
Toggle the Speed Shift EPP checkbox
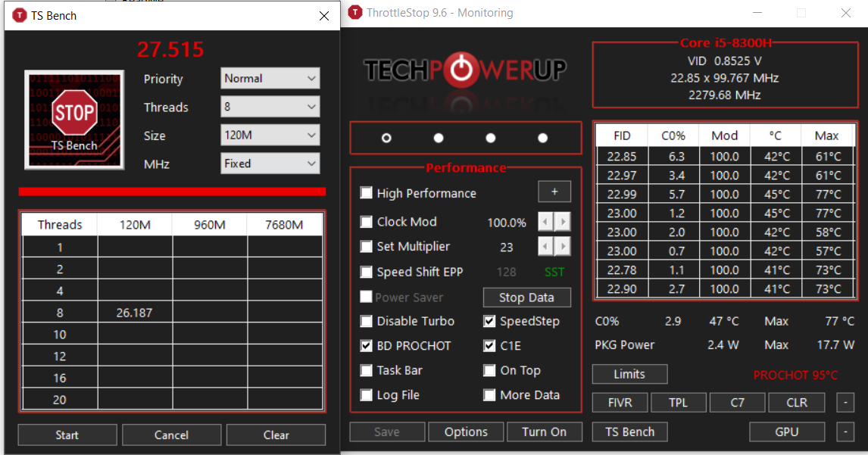click(x=366, y=272)
